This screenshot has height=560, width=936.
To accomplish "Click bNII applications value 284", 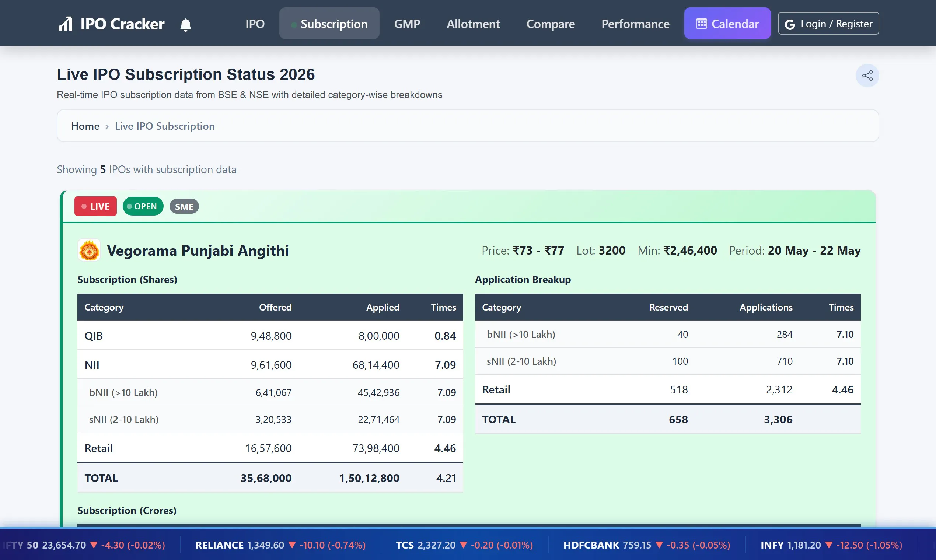I will [x=784, y=334].
